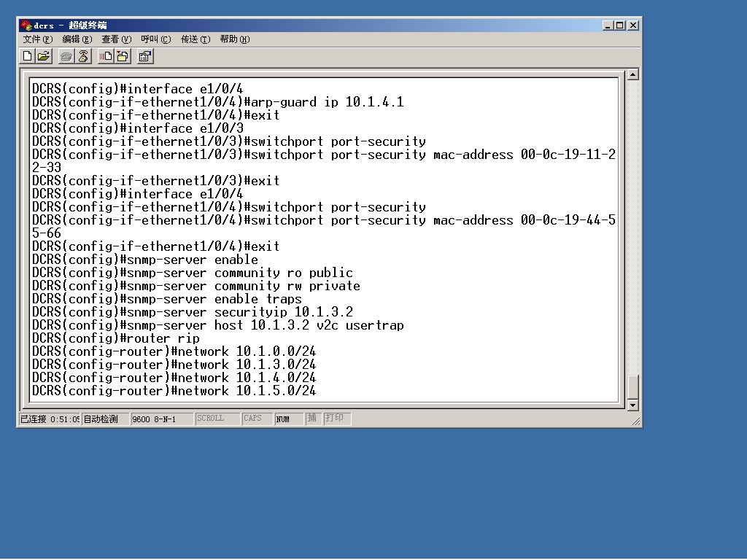
Task: Minimize the dcrs terminal window
Action: (607, 26)
